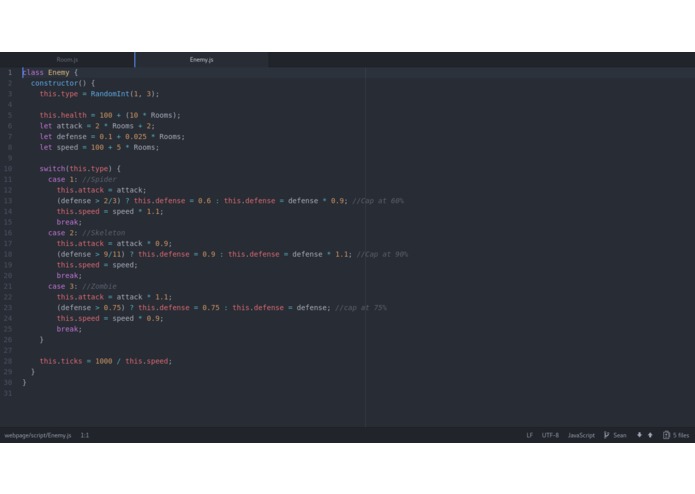Click the '//cap at 75%' comment
This screenshot has width=695, height=494.
pos(361,307)
